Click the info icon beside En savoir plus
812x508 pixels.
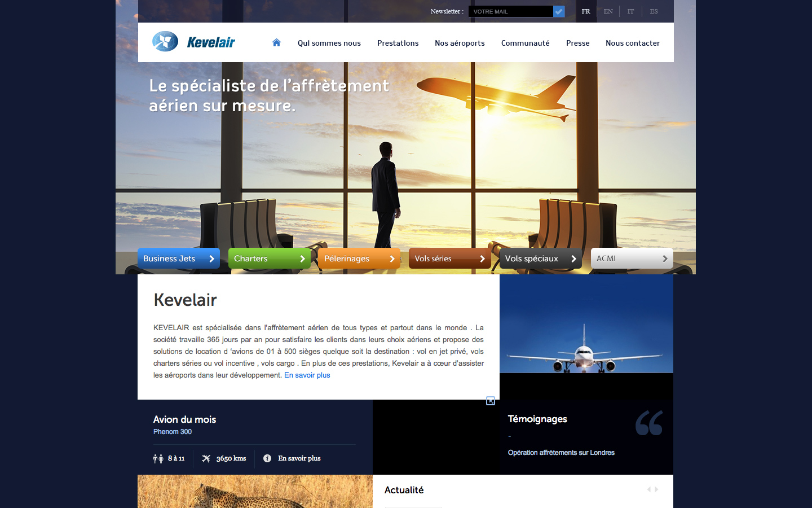click(267, 458)
